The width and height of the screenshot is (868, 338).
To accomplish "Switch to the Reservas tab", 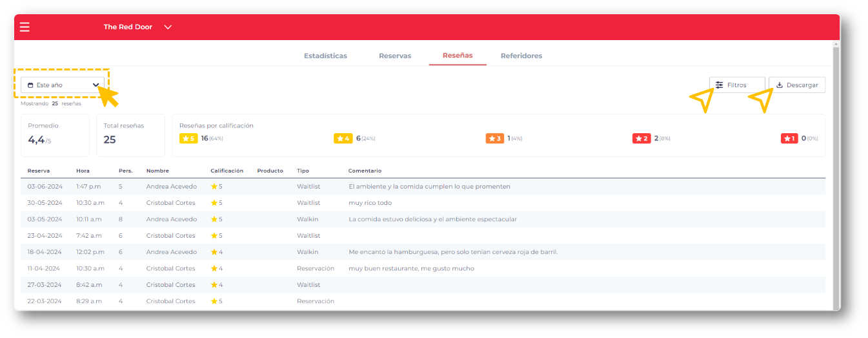I will 395,56.
